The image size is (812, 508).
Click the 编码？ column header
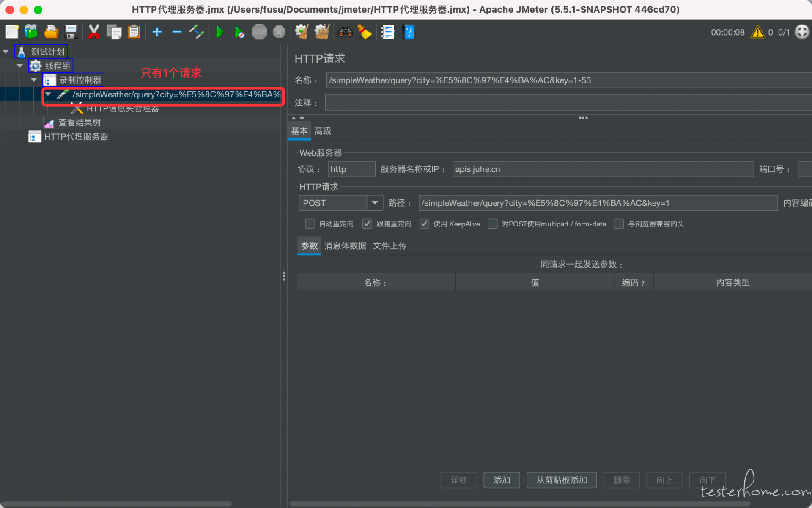(x=634, y=282)
